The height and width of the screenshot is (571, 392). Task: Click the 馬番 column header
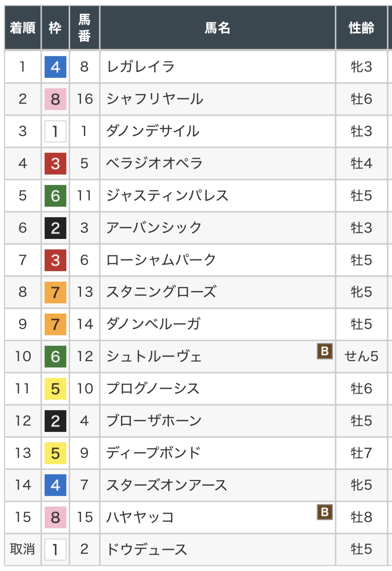coord(84,28)
